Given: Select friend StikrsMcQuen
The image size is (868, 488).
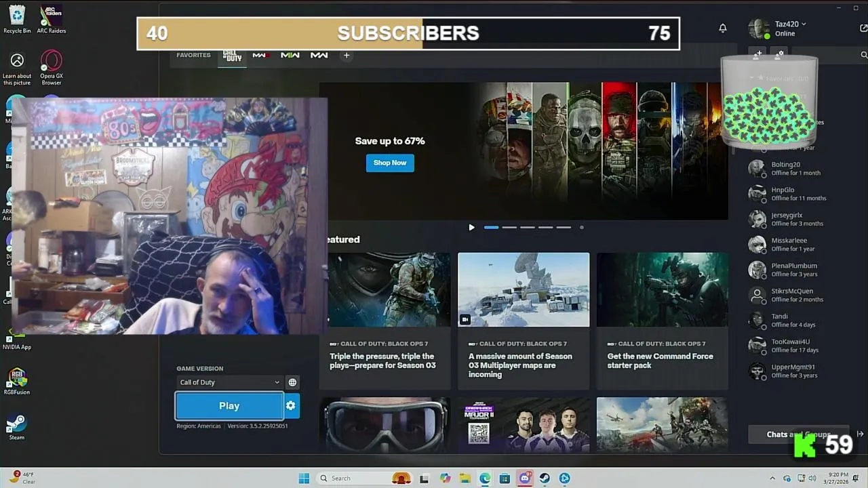Looking at the screenshot, I should pos(797,295).
